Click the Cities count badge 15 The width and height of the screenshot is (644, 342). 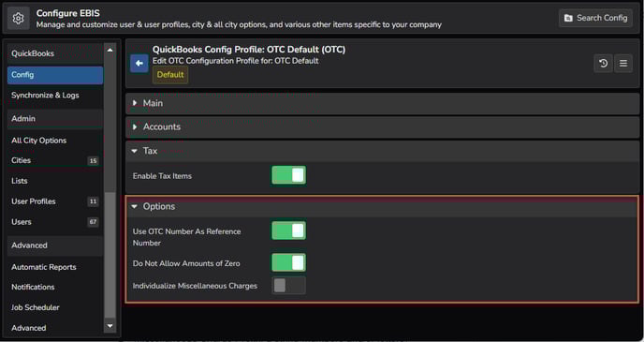(94, 161)
